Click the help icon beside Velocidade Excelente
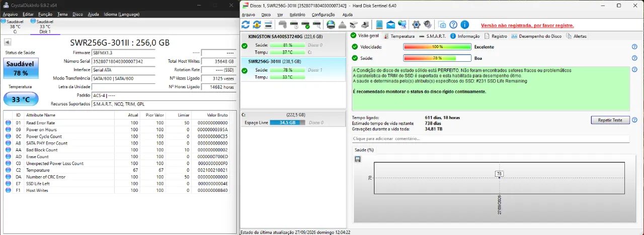The width and height of the screenshot is (644, 235). click(x=634, y=47)
